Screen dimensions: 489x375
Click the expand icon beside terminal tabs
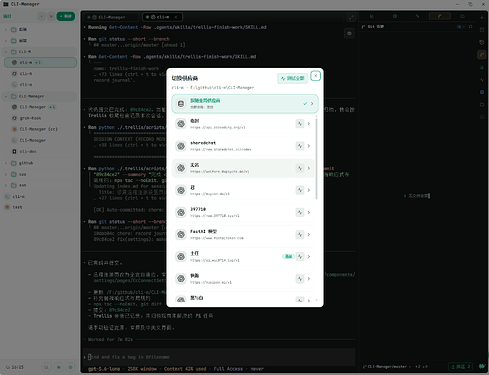(x=351, y=17)
